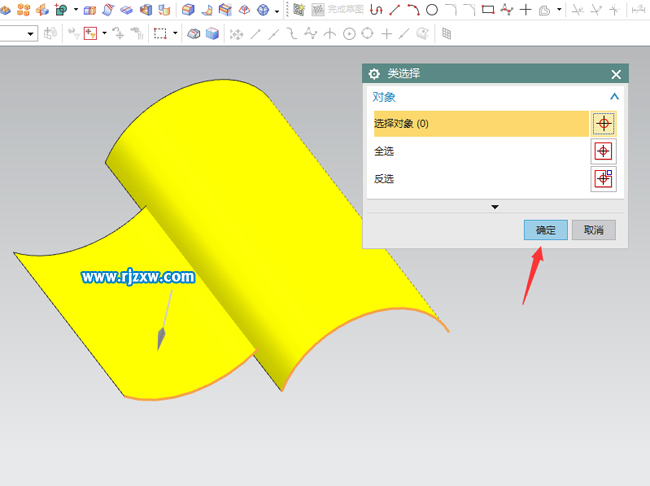This screenshot has height=486, width=650.
Task: Click the 确定 button in the dialog
Action: pyautogui.click(x=545, y=230)
